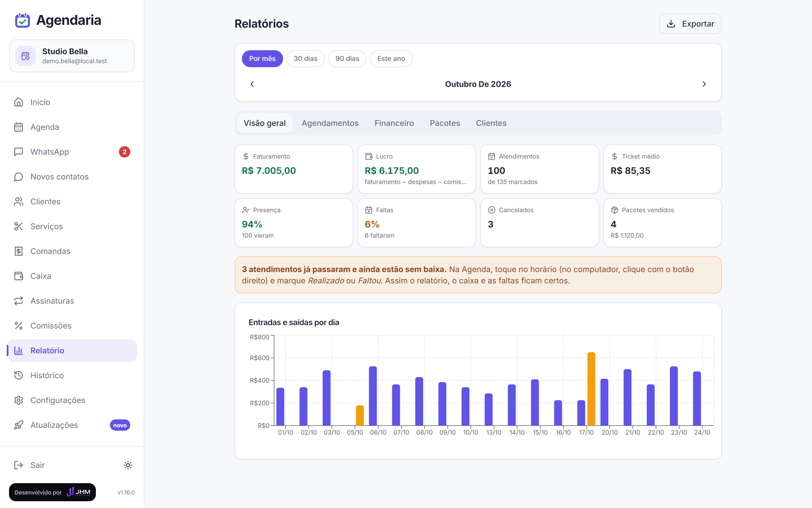Click the Outubro De 2026 month title

point(478,84)
